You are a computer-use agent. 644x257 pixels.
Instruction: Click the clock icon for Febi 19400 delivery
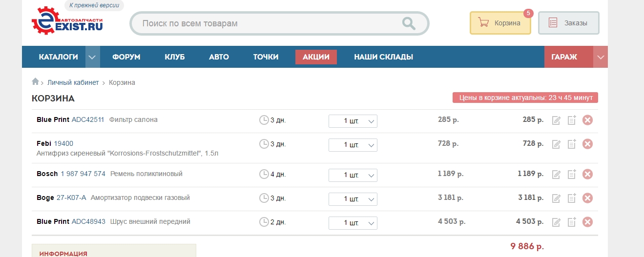[264, 144]
